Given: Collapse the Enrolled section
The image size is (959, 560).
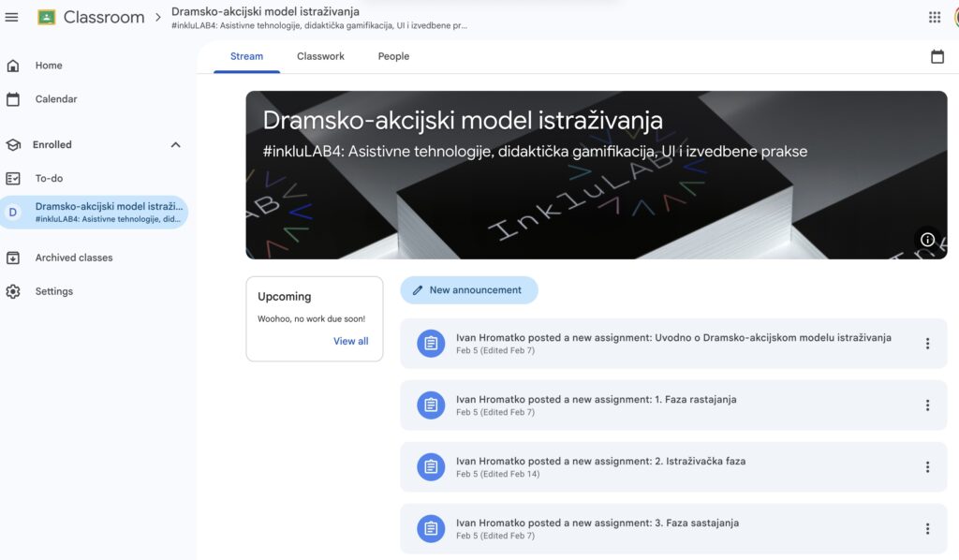Looking at the screenshot, I should 175,145.
